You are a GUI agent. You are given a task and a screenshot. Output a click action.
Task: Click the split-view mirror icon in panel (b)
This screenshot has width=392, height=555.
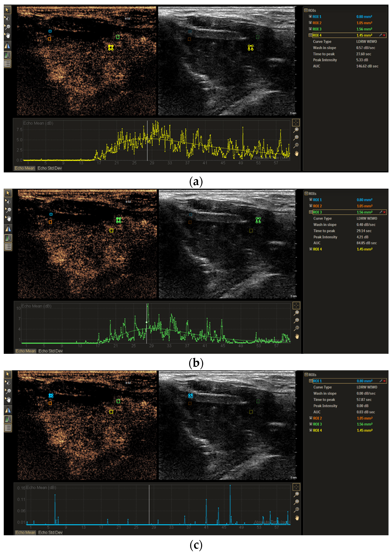coord(8,229)
